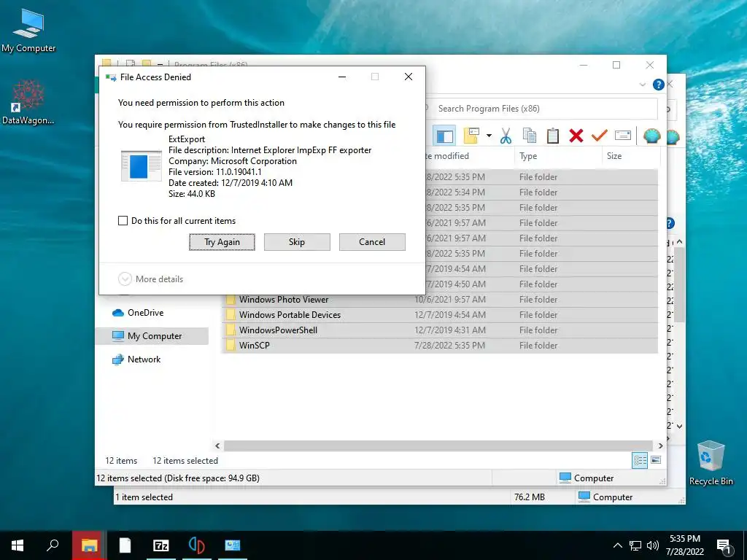Open the DataWagon desktop shortcut
747x560 pixels.
[28, 102]
